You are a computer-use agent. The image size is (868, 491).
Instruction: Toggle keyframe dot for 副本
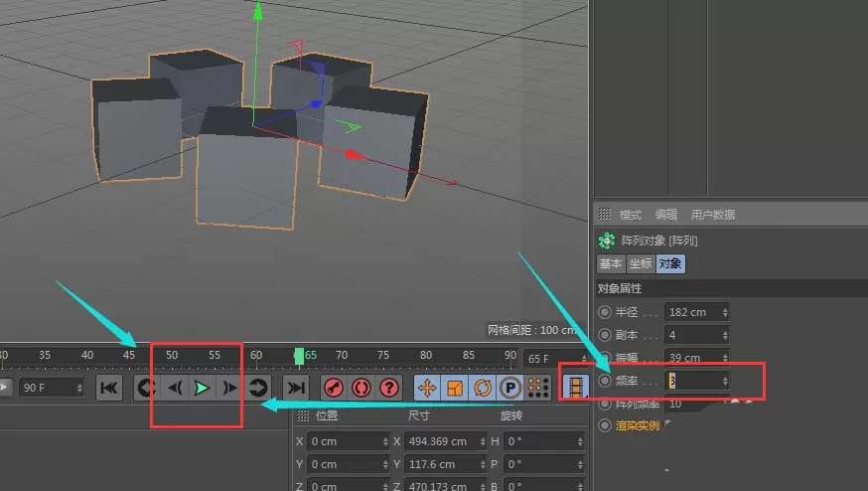click(605, 335)
